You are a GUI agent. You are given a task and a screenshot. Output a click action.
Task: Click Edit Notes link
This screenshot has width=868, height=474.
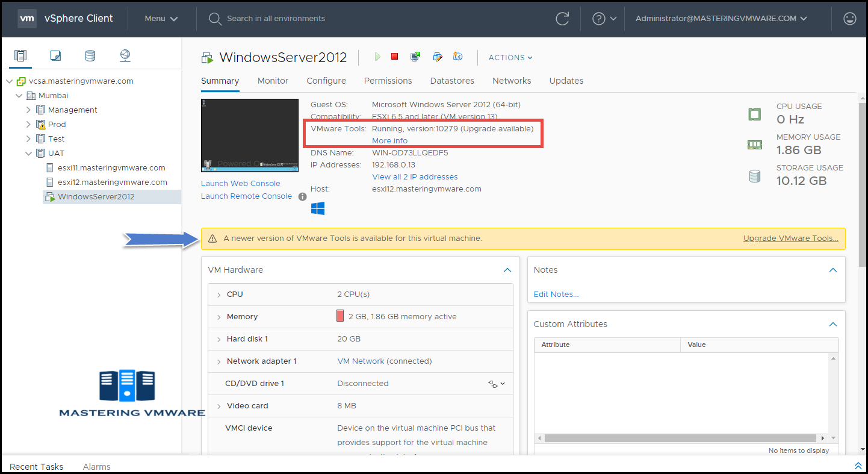coord(556,295)
